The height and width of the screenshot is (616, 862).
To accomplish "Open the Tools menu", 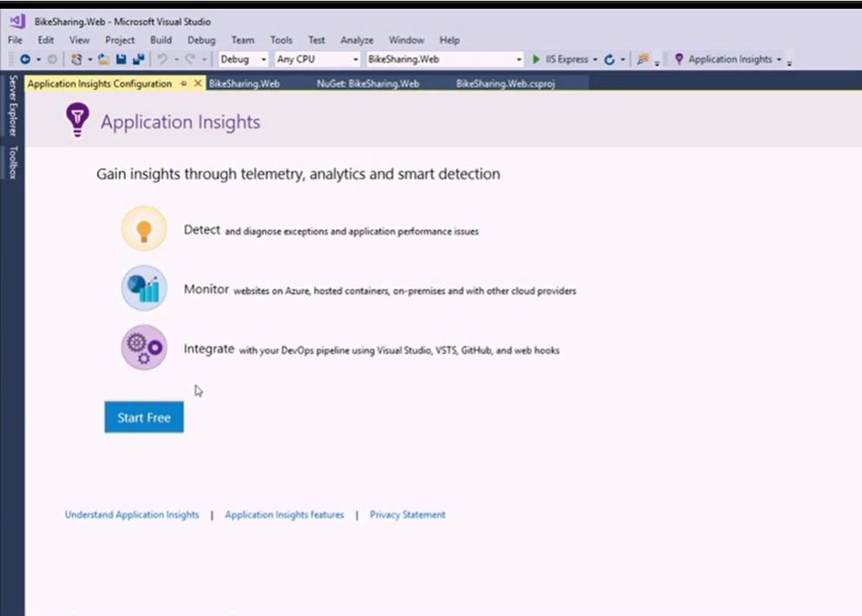I will (x=281, y=40).
